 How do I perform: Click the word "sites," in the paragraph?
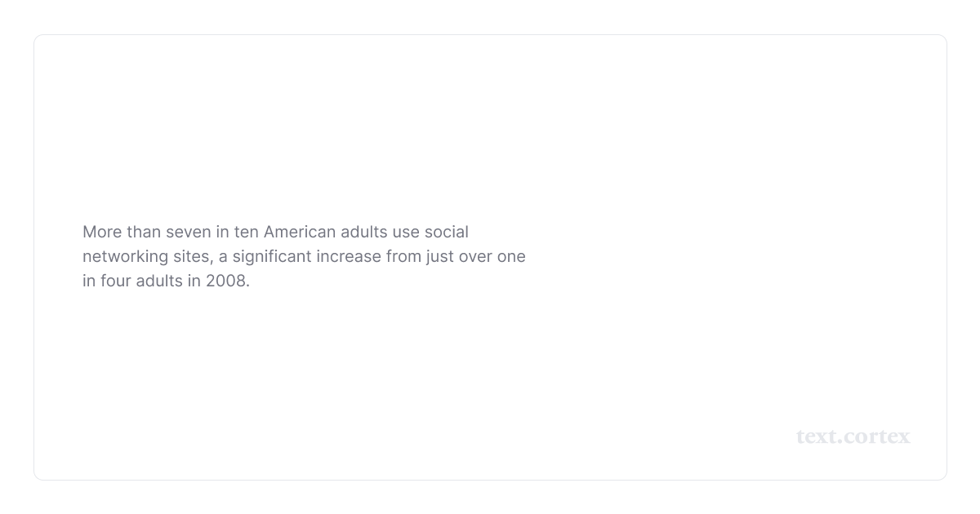193,256
